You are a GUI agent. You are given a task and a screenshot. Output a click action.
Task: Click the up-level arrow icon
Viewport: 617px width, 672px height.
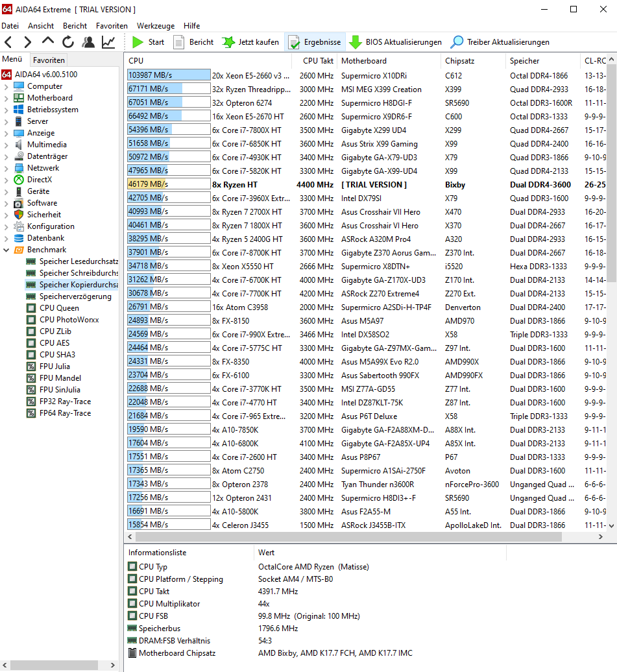[x=47, y=41]
